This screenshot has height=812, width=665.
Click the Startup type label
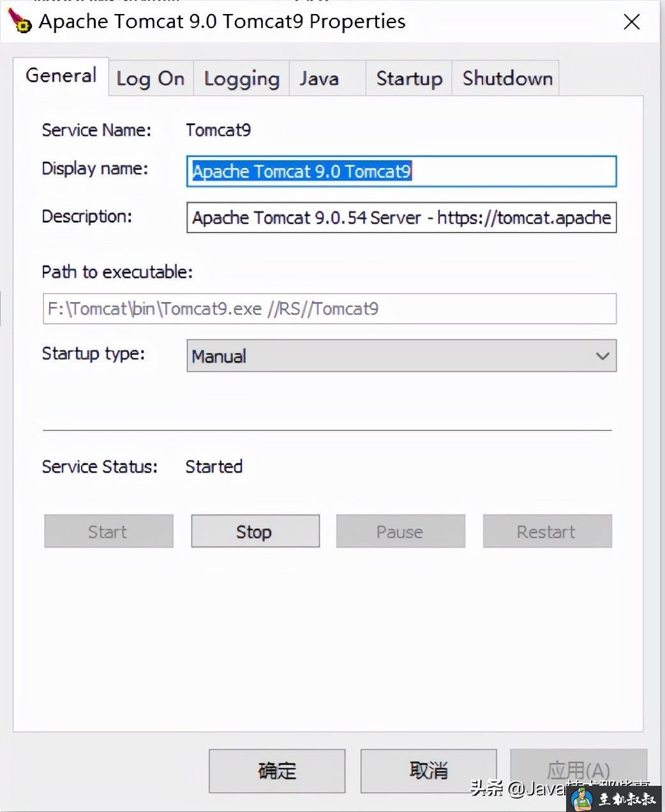point(93,354)
